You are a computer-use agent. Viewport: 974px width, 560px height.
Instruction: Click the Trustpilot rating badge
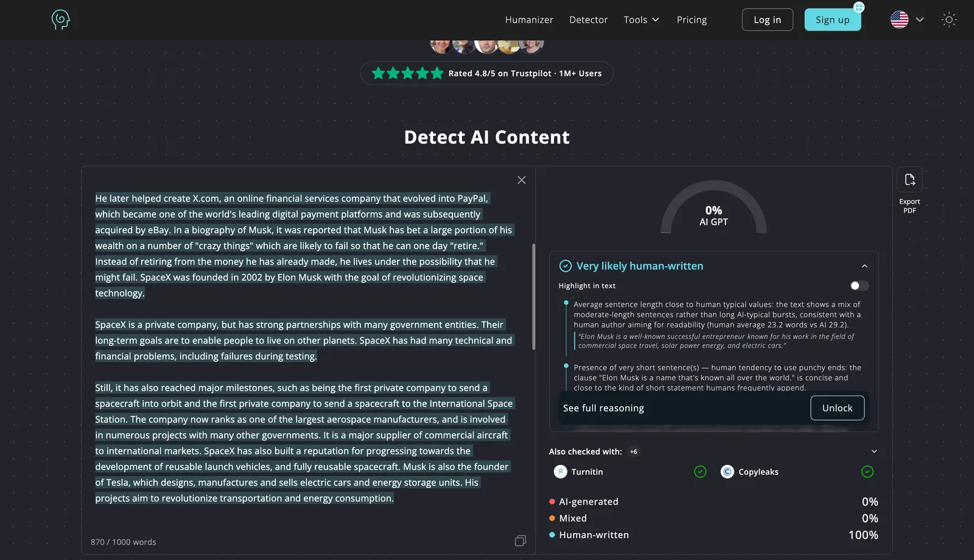tap(486, 73)
